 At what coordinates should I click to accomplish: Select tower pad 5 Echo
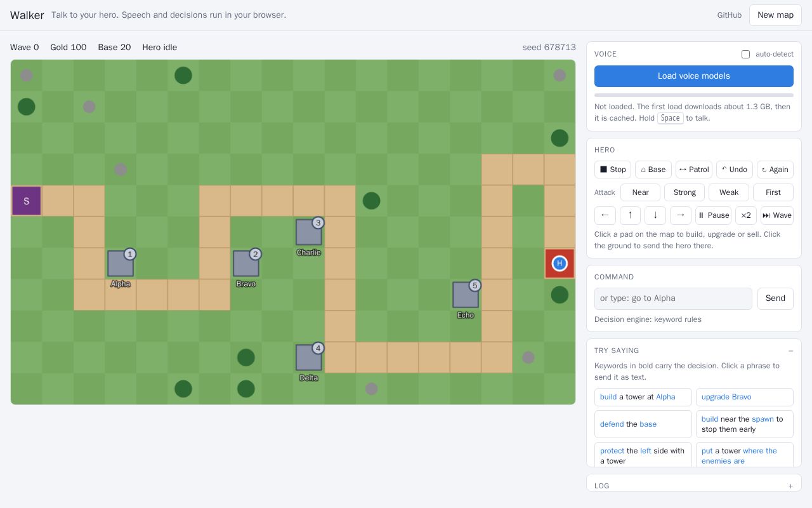[x=466, y=295]
